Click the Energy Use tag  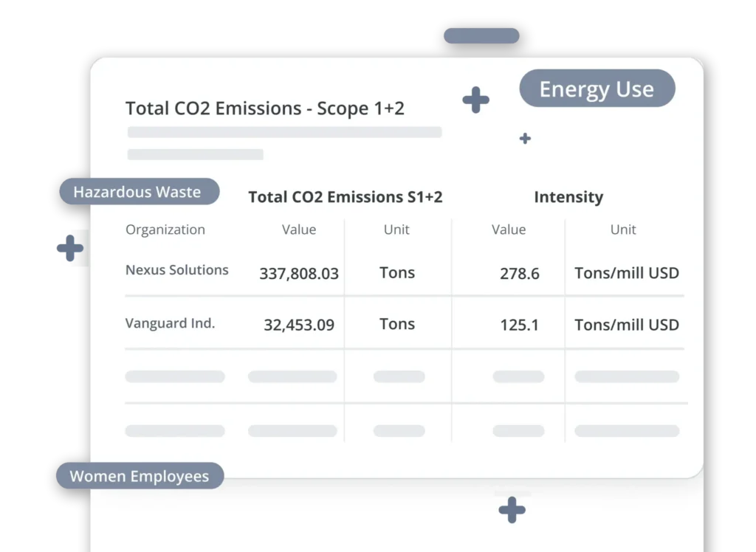pyautogui.click(x=597, y=89)
